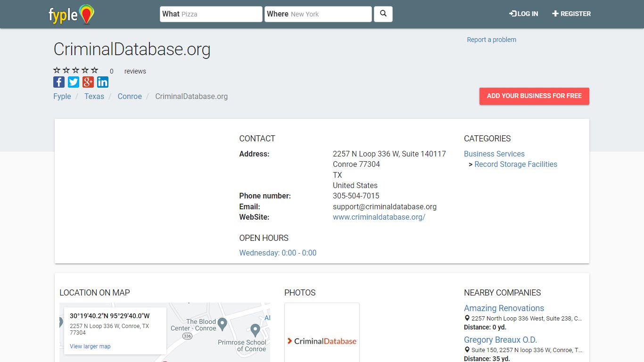Click the fifth rating star
The width and height of the screenshot is (644, 362).
(95, 70)
